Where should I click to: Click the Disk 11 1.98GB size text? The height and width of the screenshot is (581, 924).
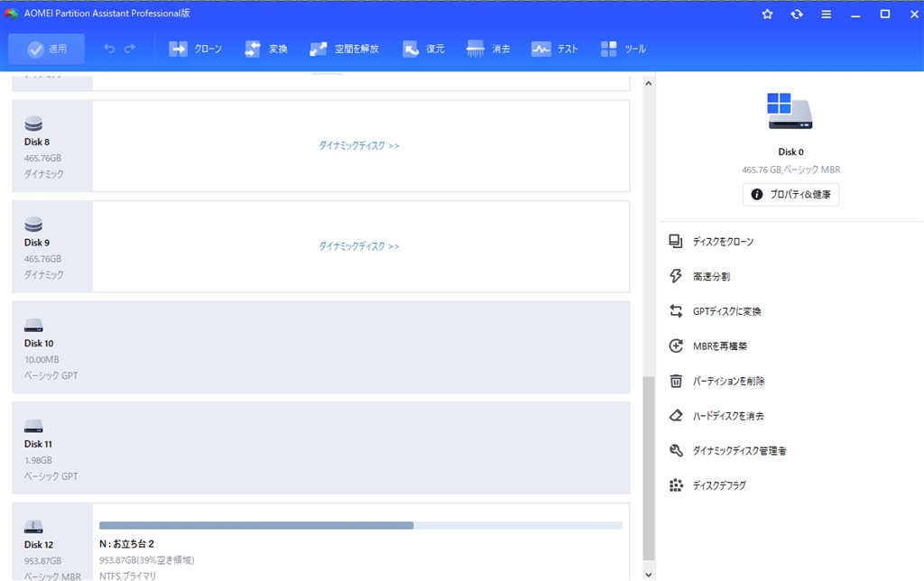click(x=38, y=460)
